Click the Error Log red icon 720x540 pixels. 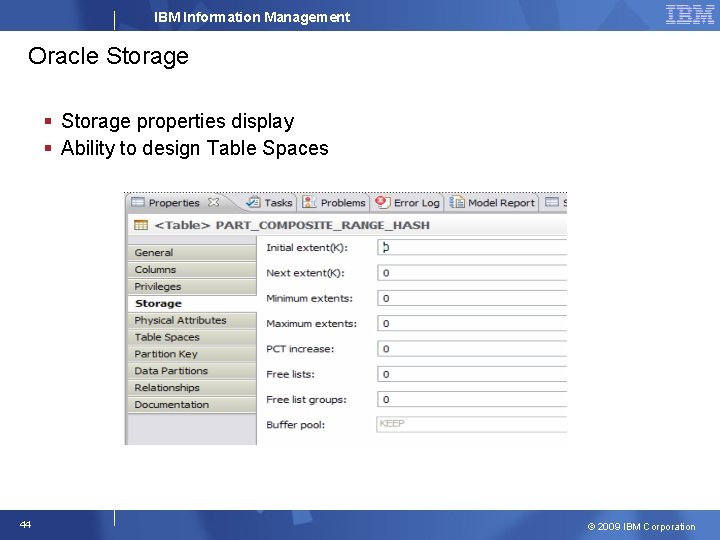coord(382,202)
